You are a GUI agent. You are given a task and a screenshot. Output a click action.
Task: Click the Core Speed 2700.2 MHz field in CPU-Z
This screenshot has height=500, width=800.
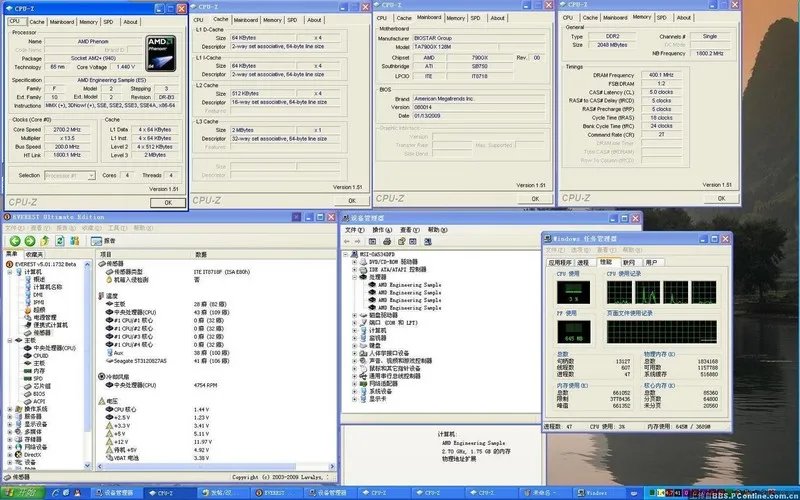coord(67,130)
